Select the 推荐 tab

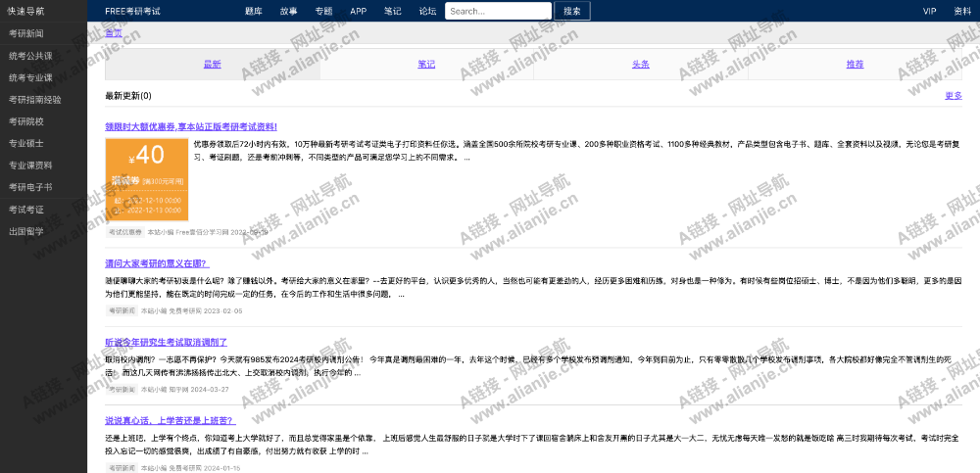tap(855, 64)
